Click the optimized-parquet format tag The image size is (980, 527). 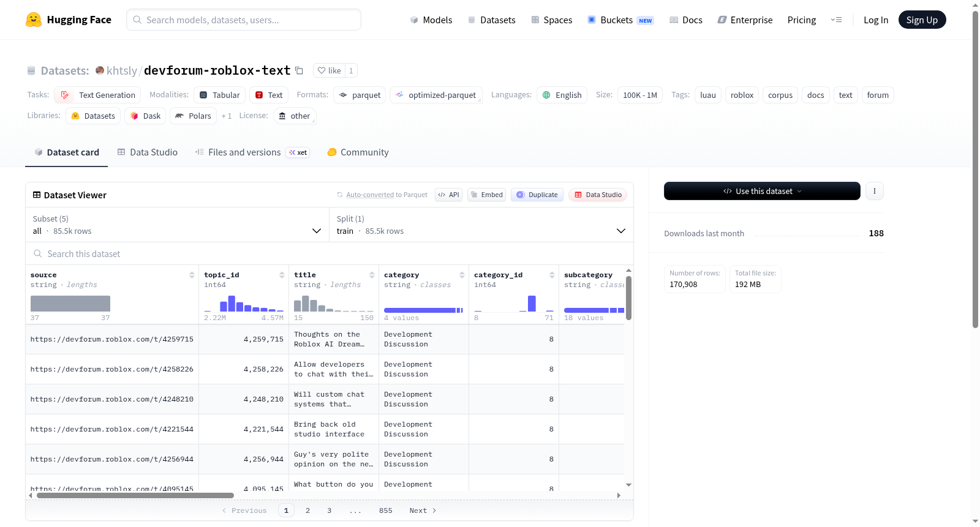click(x=436, y=95)
